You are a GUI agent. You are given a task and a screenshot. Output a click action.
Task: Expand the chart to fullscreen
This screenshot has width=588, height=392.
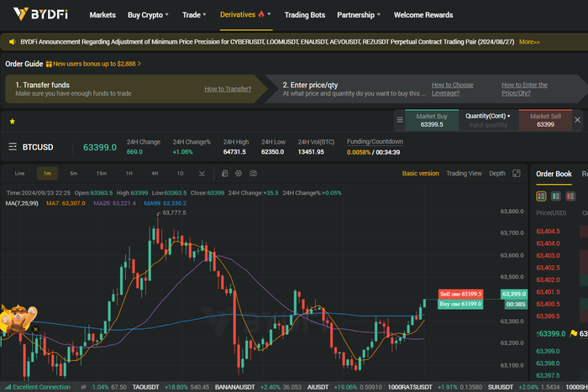[517, 174]
